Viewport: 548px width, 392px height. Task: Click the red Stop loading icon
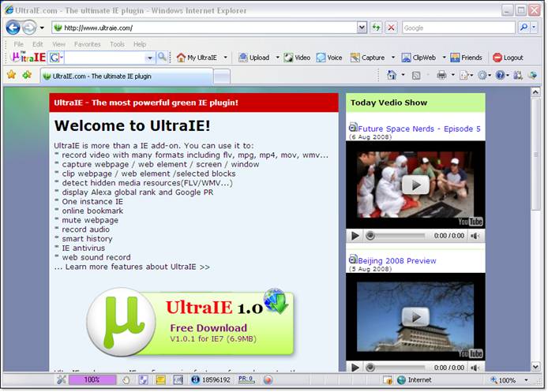(392, 28)
